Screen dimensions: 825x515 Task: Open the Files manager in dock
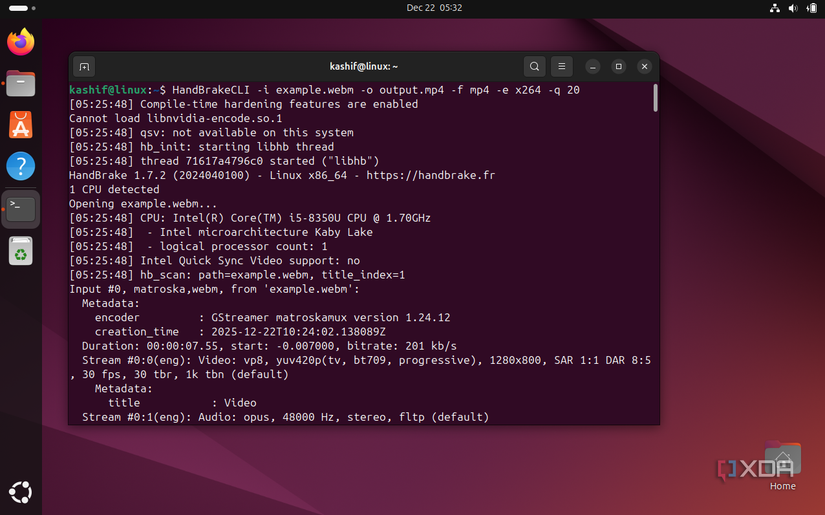point(21,83)
